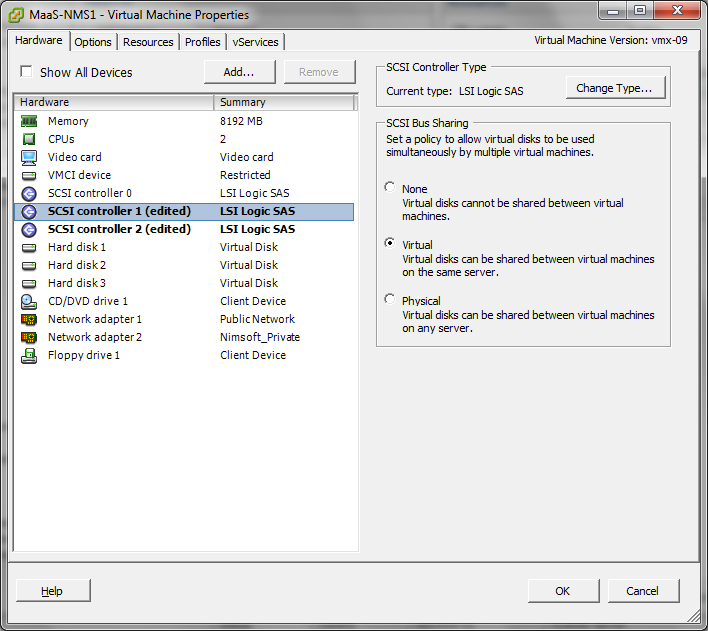This screenshot has width=708, height=631.
Task: Open the Resources tab
Action: (x=148, y=42)
